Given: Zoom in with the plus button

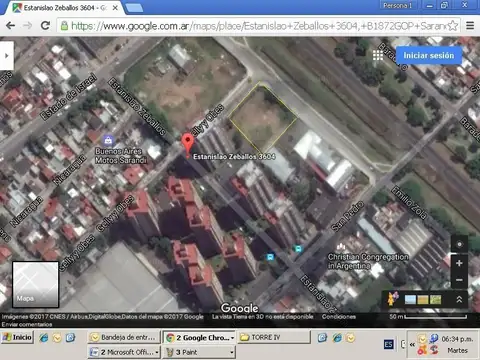Looking at the screenshot, I should click(459, 263).
